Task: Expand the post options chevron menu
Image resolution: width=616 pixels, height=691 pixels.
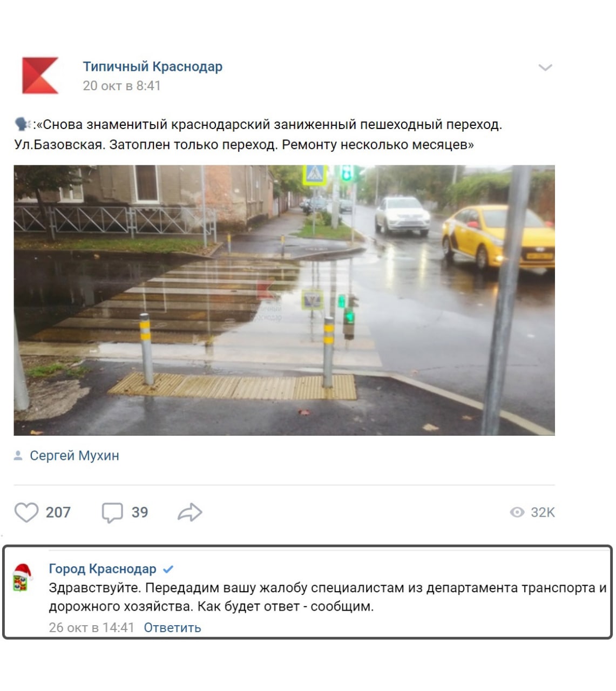Action: pyautogui.click(x=545, y=67)
